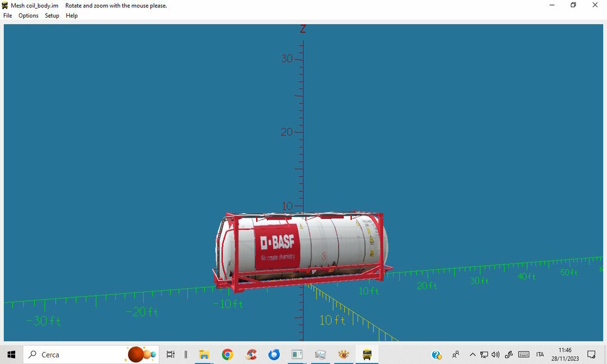Open the People icon in the taskbar

[456, 354]
